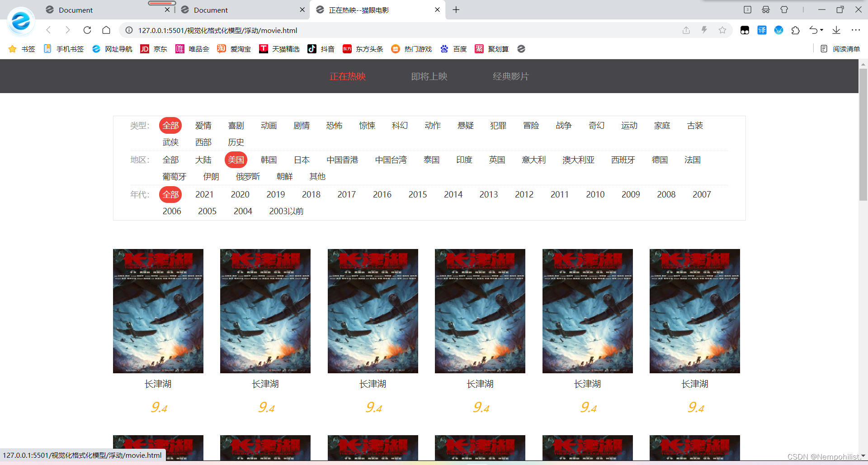This screenshot has height=465, width=868.
Task: Filter by 美国 region
Action: pyautogui.click(x=236, y=160)
